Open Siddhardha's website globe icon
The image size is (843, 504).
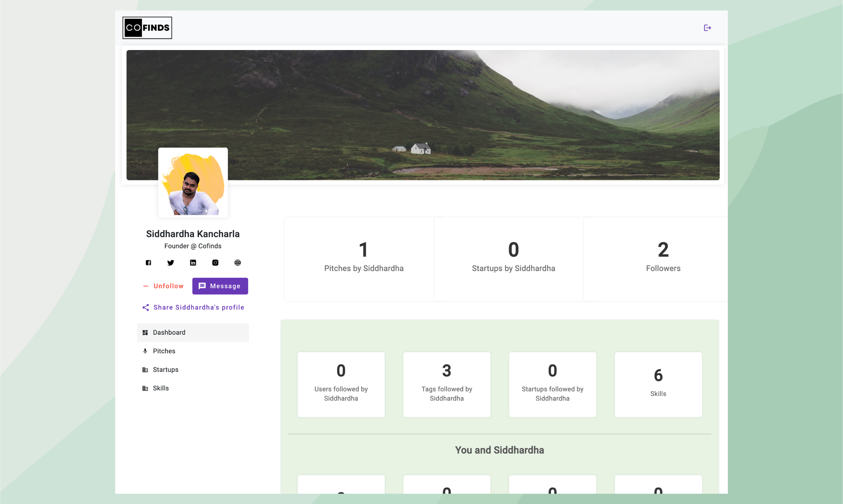238,263
